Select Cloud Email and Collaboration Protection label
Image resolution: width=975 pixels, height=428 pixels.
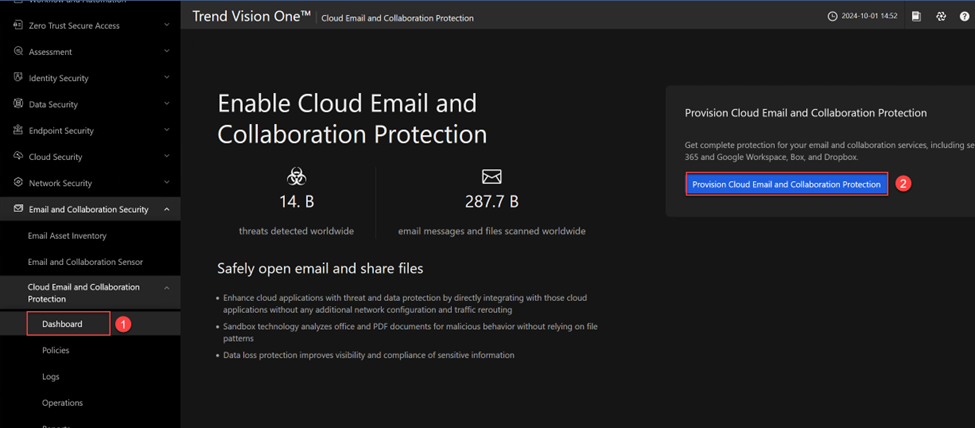[x=84, y=293]
